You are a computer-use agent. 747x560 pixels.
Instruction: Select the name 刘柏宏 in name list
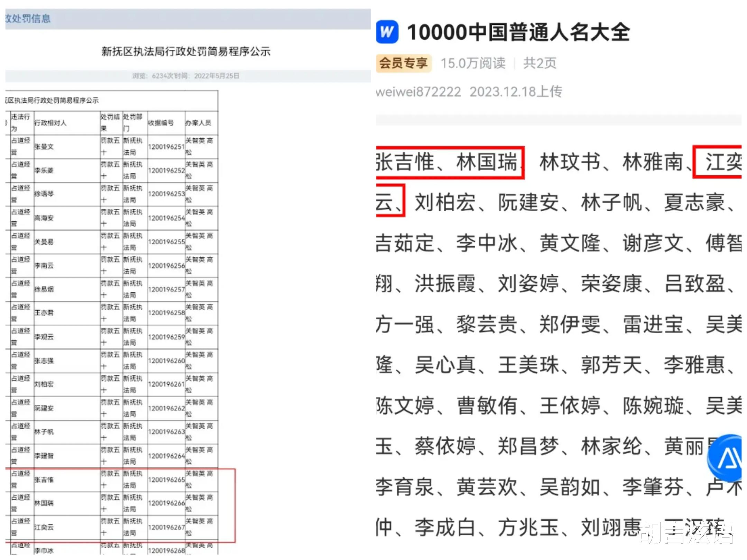[x=445, y=203]
